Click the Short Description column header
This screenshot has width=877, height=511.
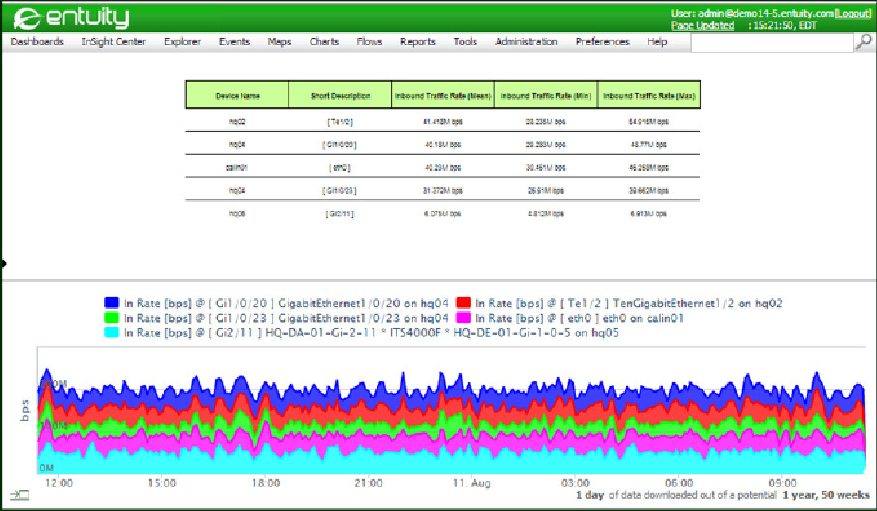tap(340, 95)
